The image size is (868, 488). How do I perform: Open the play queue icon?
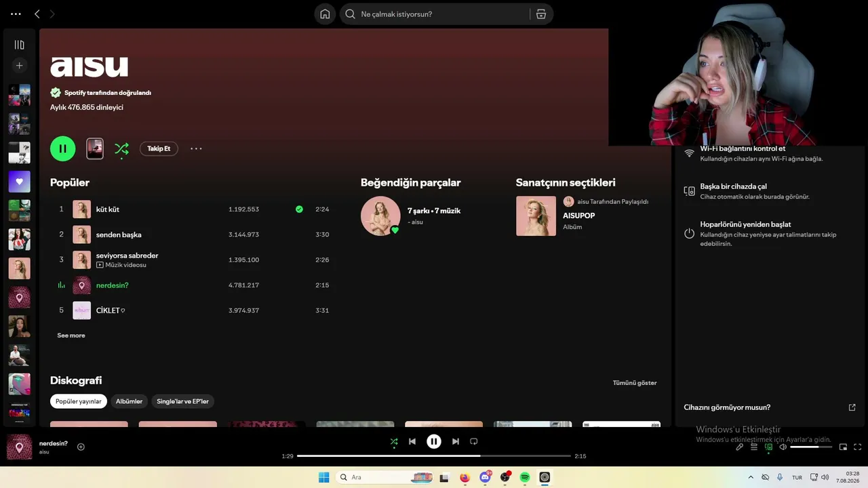tap(754, 447)
